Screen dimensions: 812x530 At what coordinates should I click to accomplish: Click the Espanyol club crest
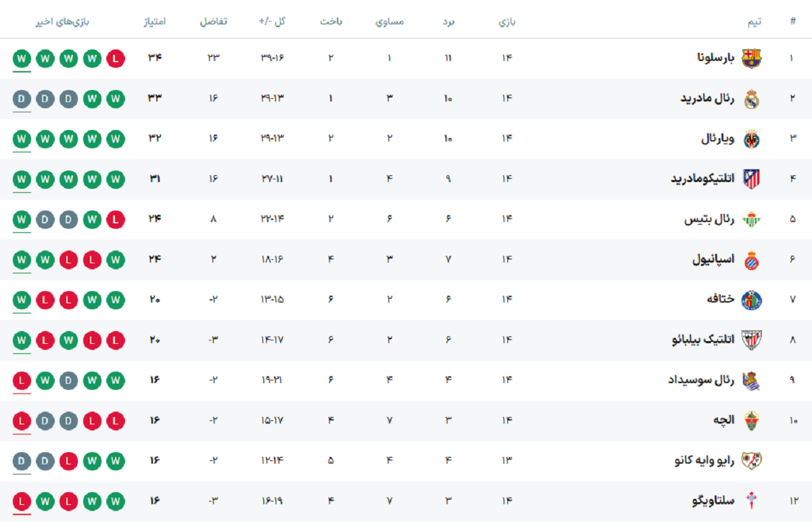751,260
